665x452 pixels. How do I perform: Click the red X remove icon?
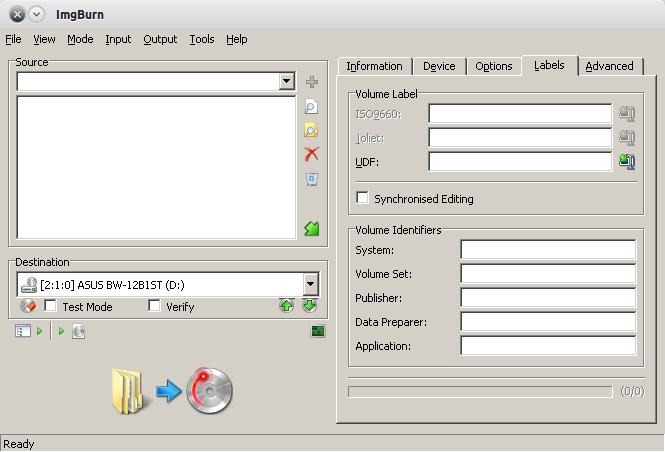click(x=311, y=154)
